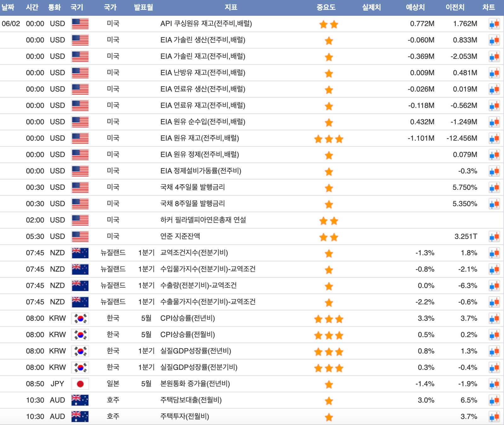This screenshot has height=425, width=504.
Task: Open EIA 정제설비가동률(전주비) indicator
Action: (x=201, y=171)
